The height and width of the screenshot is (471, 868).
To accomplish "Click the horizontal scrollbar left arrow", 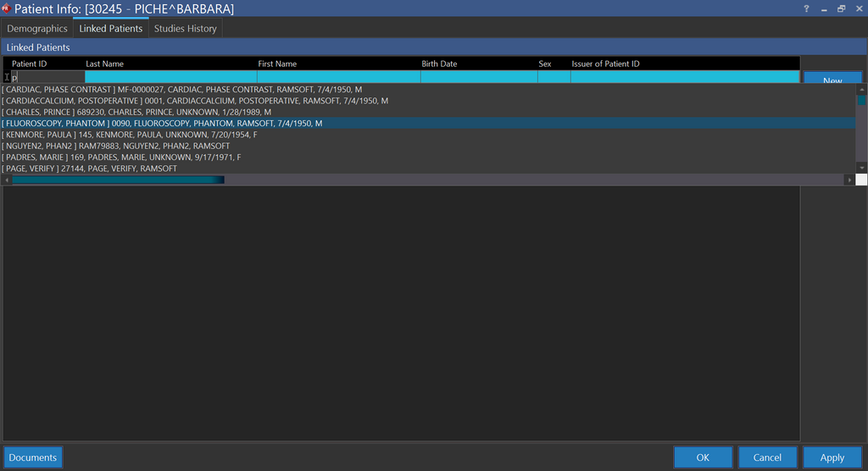I will point(7,180).
